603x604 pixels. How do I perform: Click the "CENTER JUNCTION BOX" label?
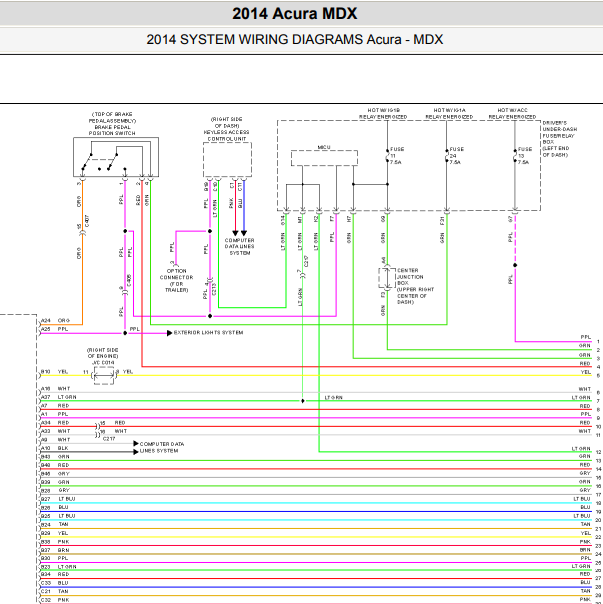click(x=410, y=277)
